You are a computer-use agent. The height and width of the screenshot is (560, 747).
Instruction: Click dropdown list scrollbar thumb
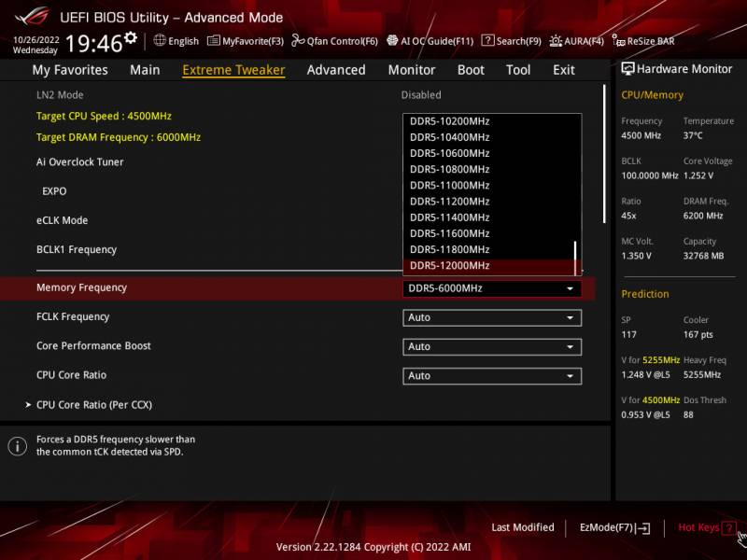[575, 258]
